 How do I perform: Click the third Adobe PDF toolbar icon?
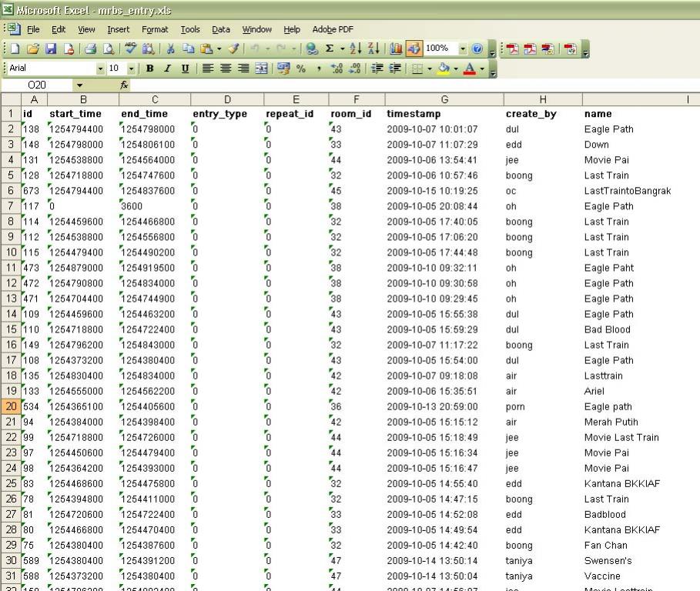click(548, 49)
